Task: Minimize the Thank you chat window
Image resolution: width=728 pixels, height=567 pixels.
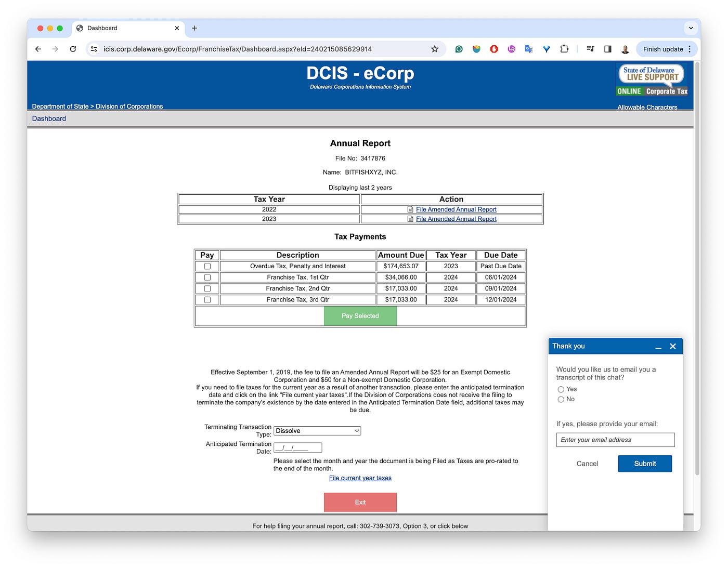Action: coord(658,347)
